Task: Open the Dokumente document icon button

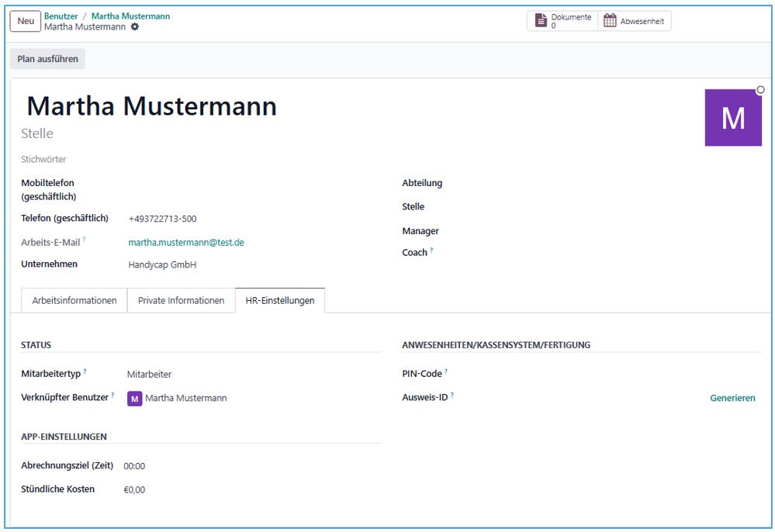Action: pos(562,21)
